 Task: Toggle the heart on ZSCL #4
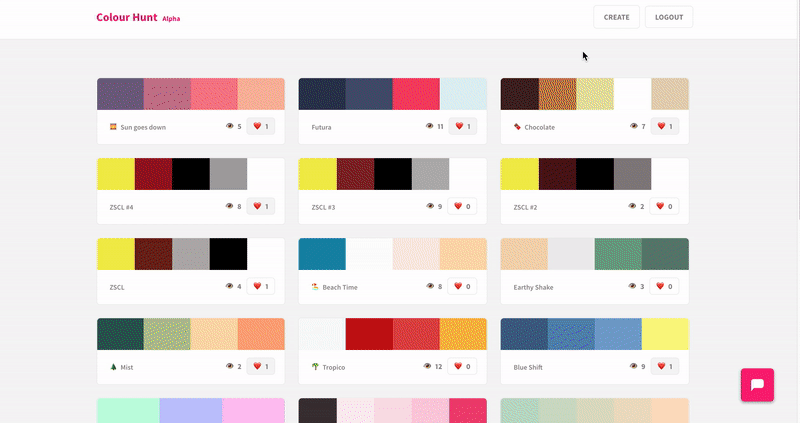click(261, 206)
